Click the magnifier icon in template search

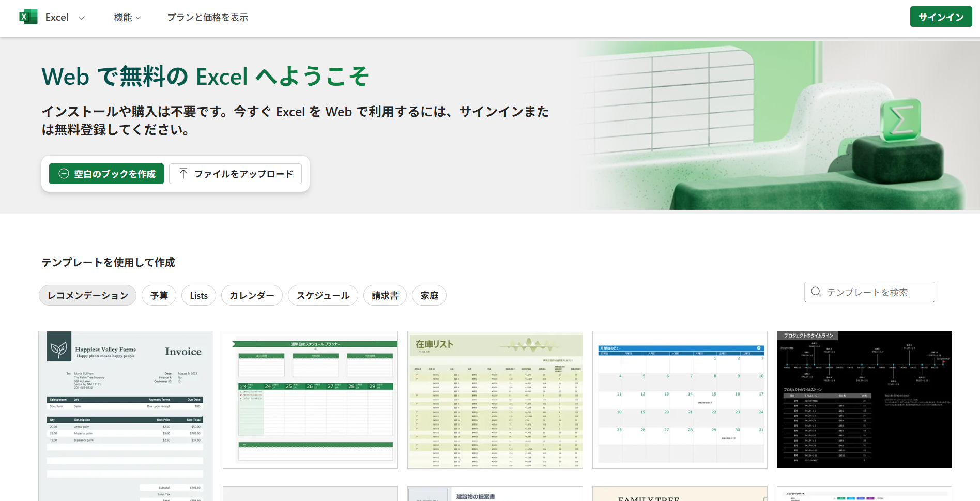pyautogui.click(x=816, y=292)
